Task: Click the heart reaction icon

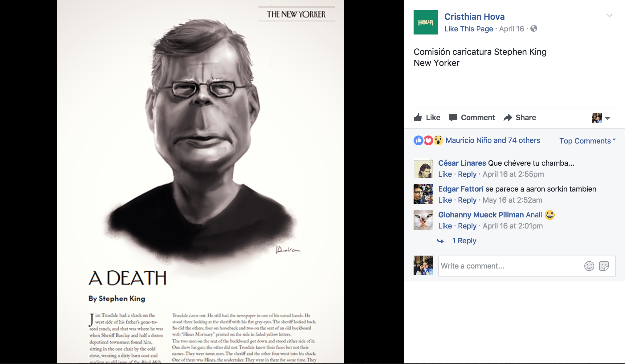Action: tap(428, 140)
